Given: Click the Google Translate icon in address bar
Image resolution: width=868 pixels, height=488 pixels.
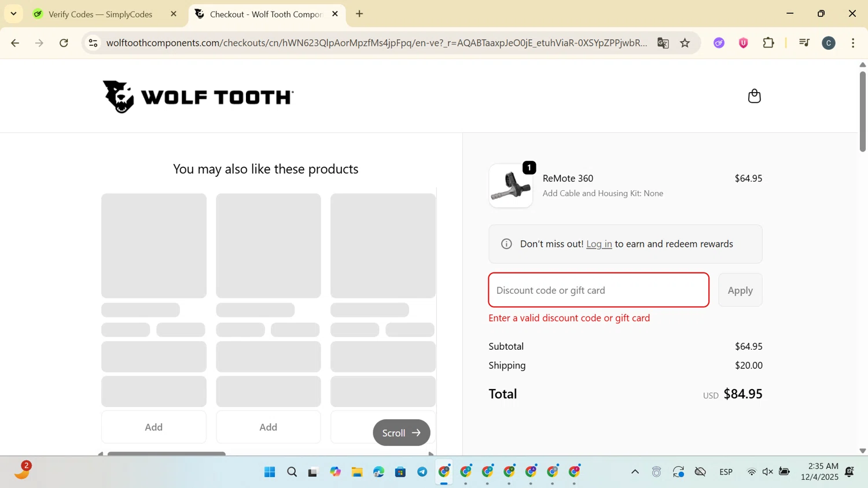Looking at the screenshot, I should pos(663,43).
